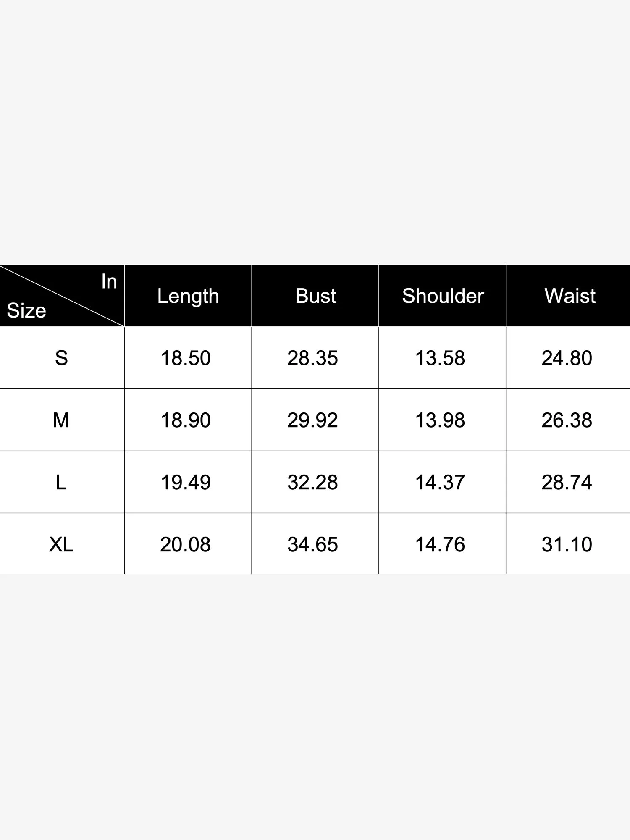
Task: Click the Waist column header
Action: [x=570, y=296]
